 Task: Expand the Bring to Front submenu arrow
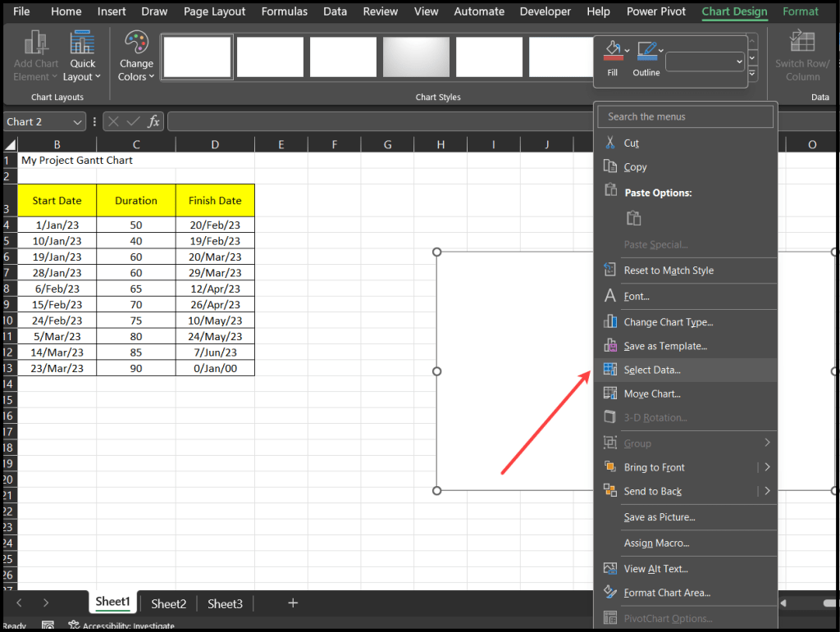pyautogui.click(x=767, y=466)
